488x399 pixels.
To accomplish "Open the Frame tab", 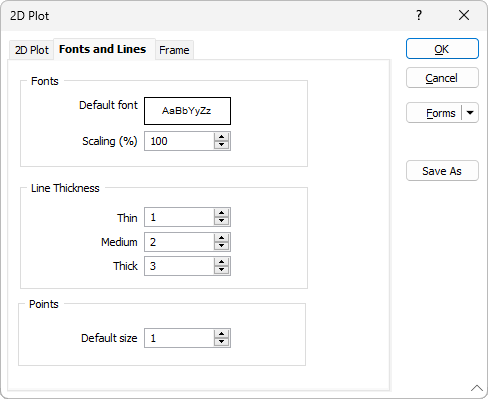I will point(174,50).
